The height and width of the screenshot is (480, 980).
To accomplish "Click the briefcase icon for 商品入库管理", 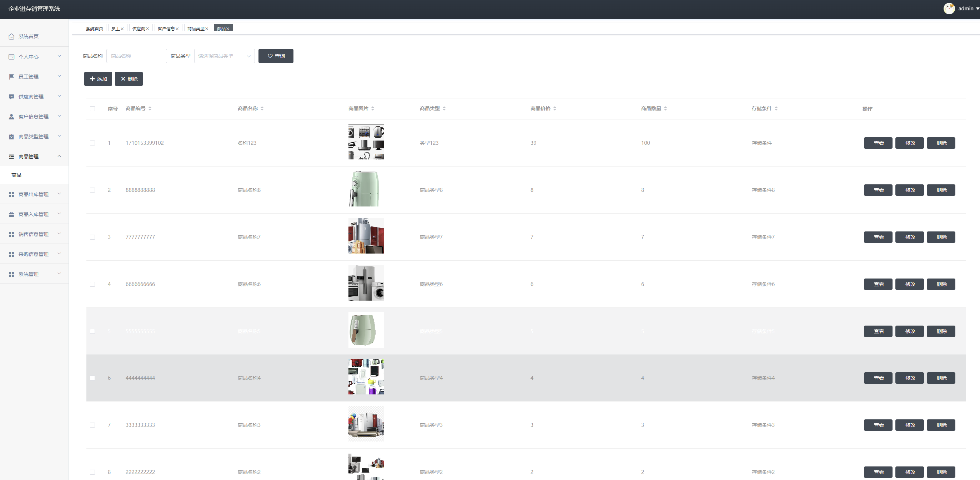I will pos(11,214).
